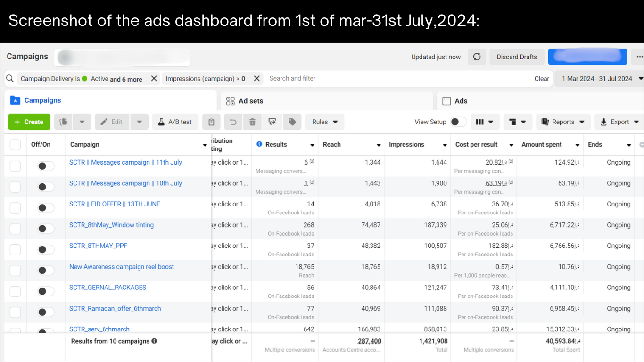Click the search magnifier icon
Viewport: 644px width, 362px height.
click(9, 78)
